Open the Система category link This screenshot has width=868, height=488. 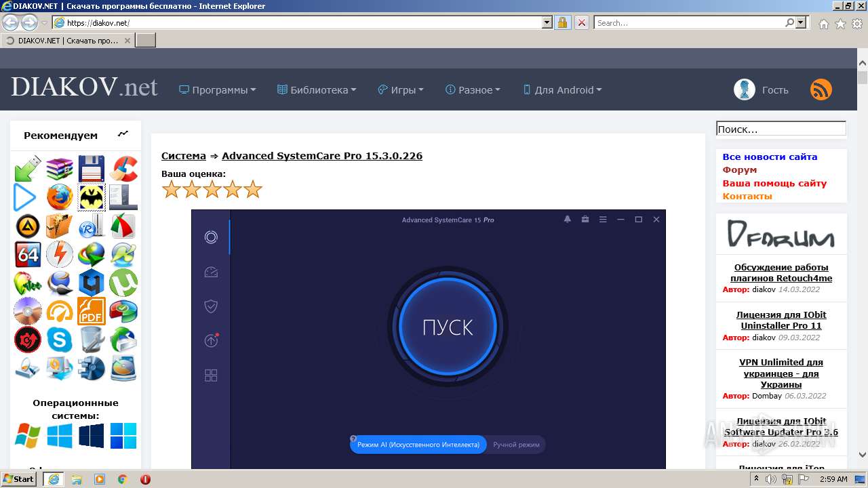[x=184, y=156]
